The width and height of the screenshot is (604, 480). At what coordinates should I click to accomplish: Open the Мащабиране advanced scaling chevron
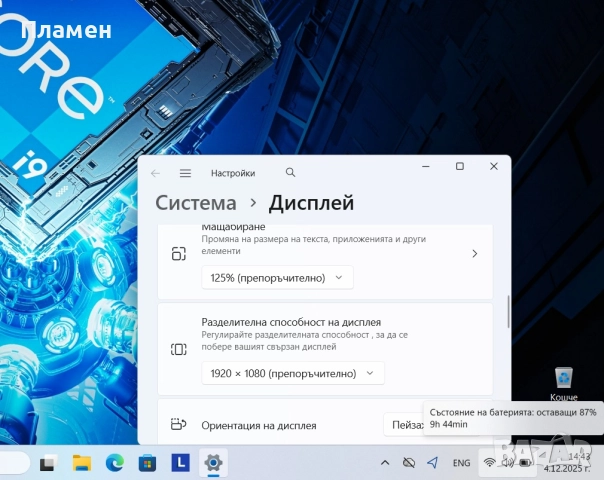(475, 253)
